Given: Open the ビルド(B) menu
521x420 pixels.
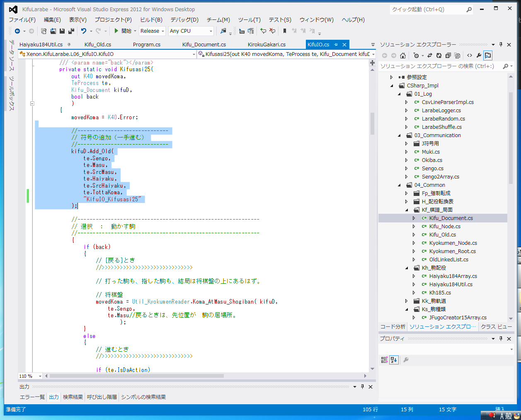Looking at the screenshot, I should click(151, 20).
